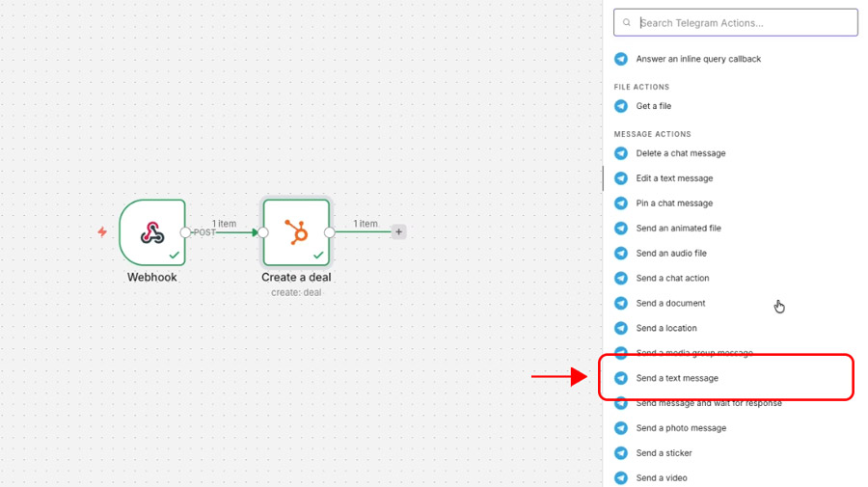Screen dimensions: 868x487
Task: Click the plus button after Create a deal
Action: (398, 232)
